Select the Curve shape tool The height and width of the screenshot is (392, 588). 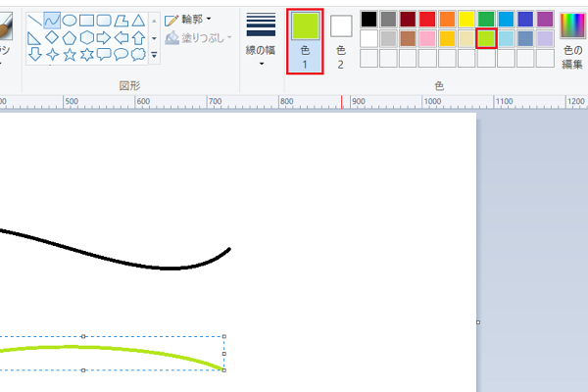coord(52,21)
